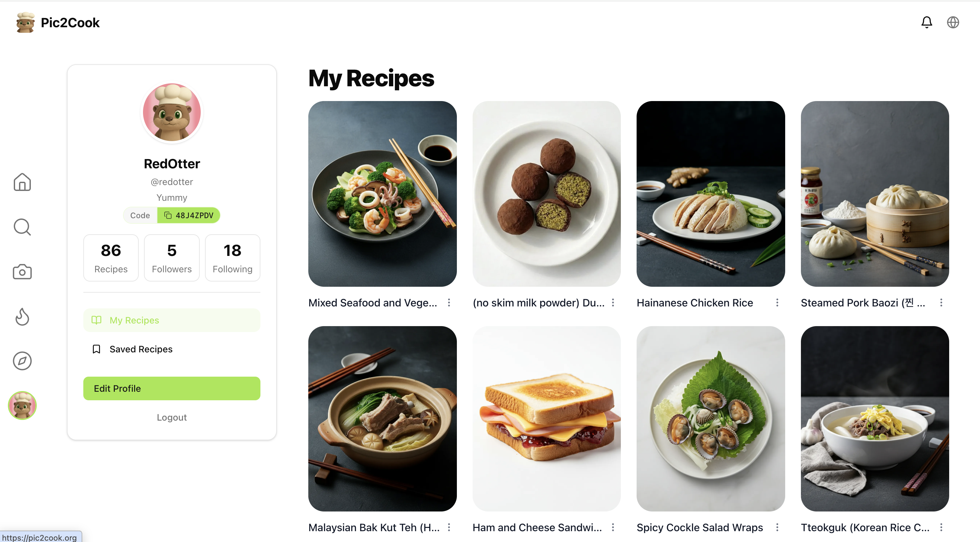Open the Ham and Cheese Sandwich thumbnail
This screenshot has width=980, height=542.
[x=546, y=418]
